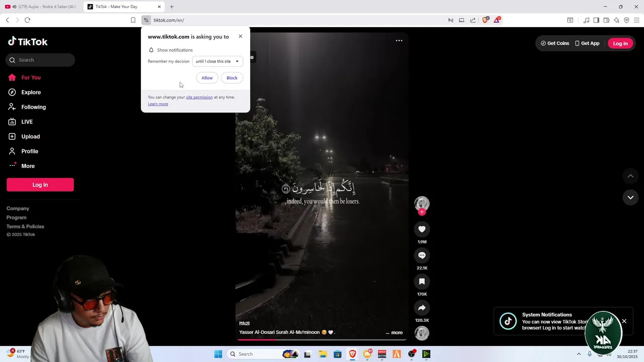The height and width of the screenshot is (362, 644).
Task: Open Brave Shields lion icon
Action: pyautogui.click(x=486, y=20)
